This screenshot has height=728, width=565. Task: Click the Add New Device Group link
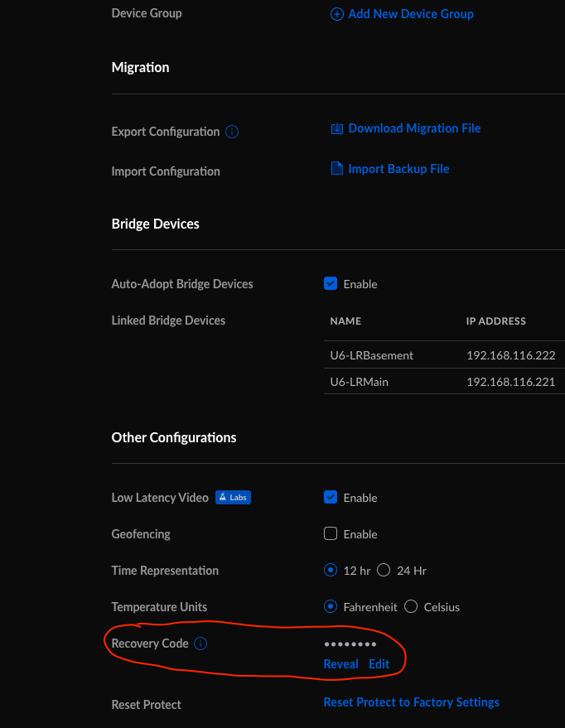point(411,14)
